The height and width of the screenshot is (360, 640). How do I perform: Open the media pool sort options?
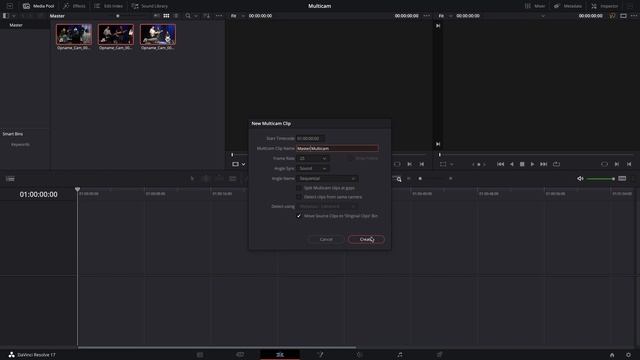coord(207,16)
